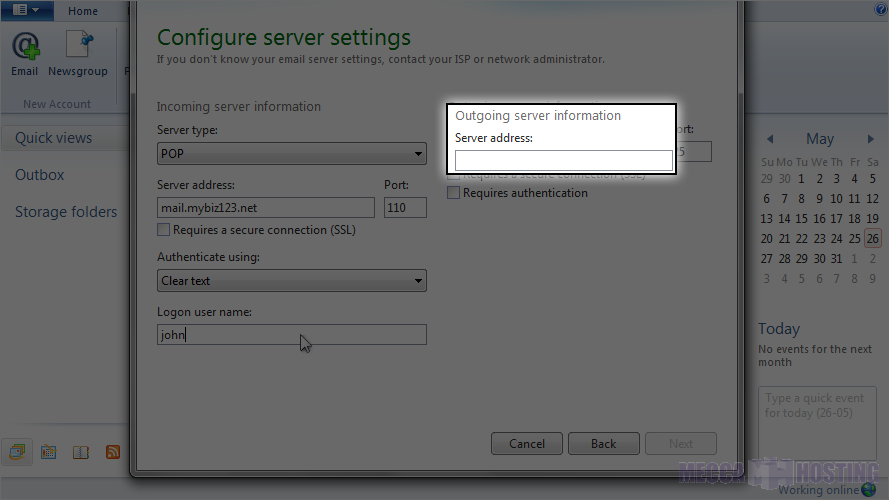Check Requires authentication for outgoing server
This screenshot has height=500, width=889.
pyautogui.click(x=454, y=193)
